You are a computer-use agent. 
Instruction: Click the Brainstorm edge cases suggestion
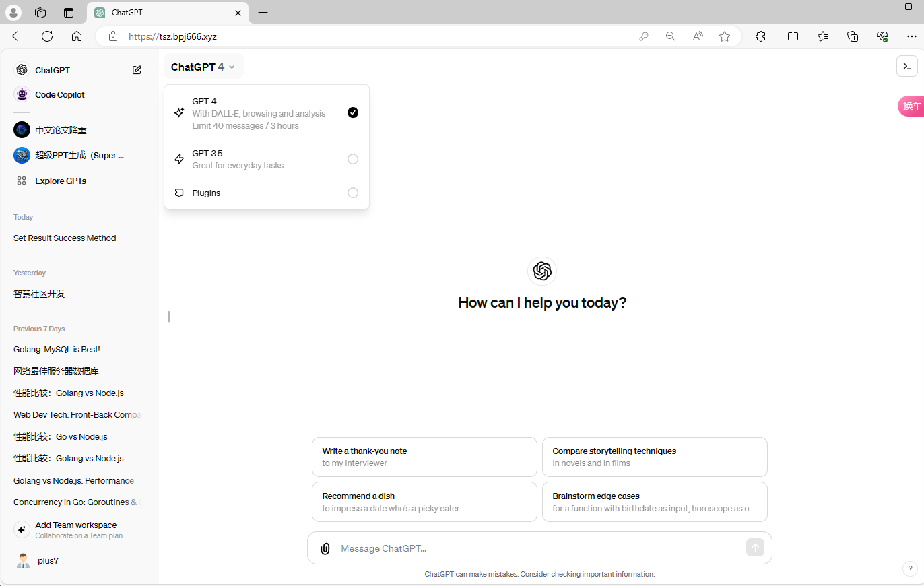coord(655,502)
